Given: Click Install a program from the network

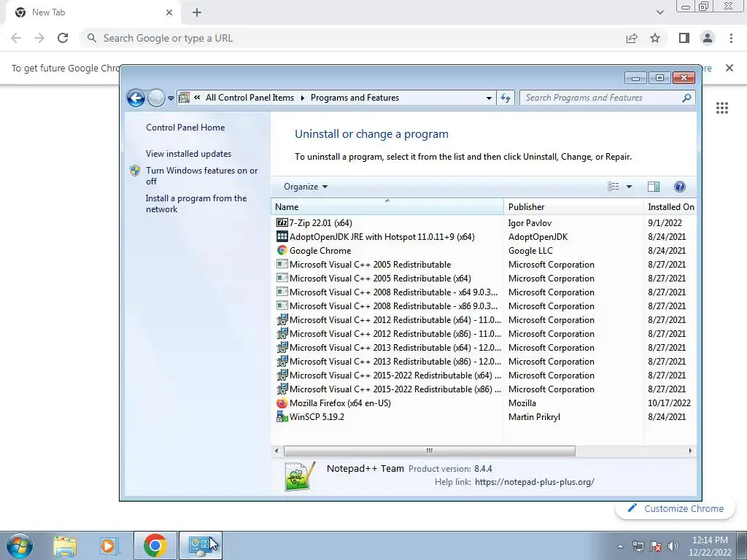Looking at the screenshot, I should 196,203.
